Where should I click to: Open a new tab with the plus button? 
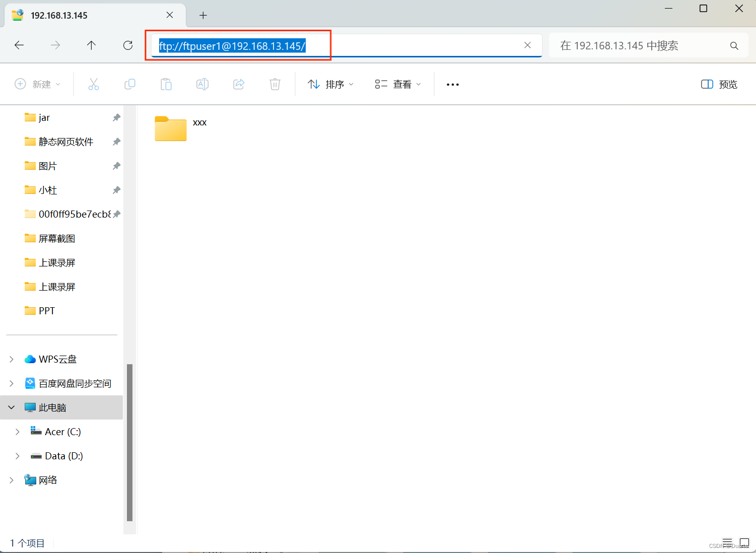[203, 15]
